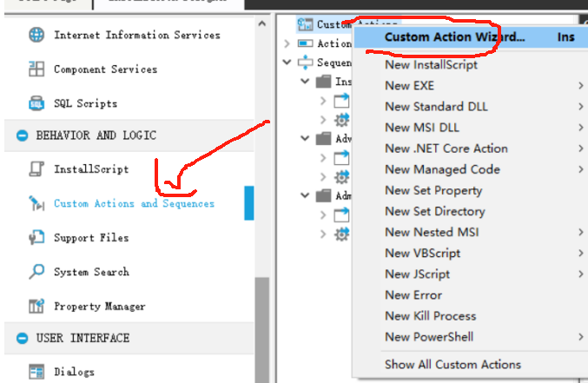
Task: Click the Property Manager icon
Action: (x=36, y=306)
